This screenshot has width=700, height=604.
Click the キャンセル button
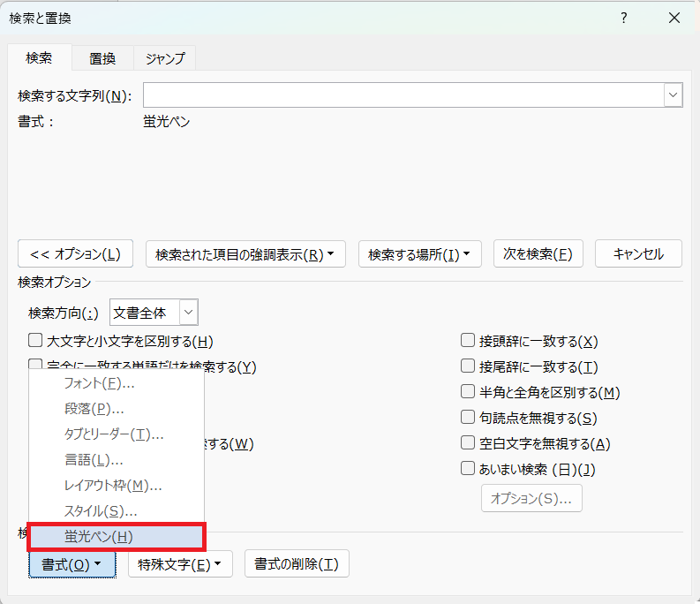(638, 254)
